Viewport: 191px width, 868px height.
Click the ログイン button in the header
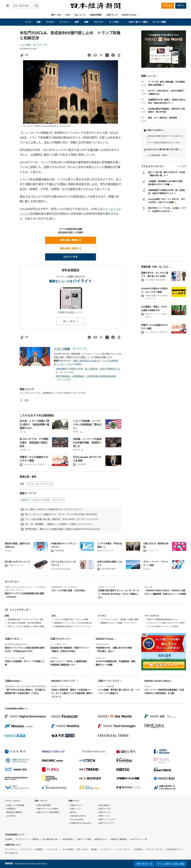pyautogui.click(x=181, y=5)
